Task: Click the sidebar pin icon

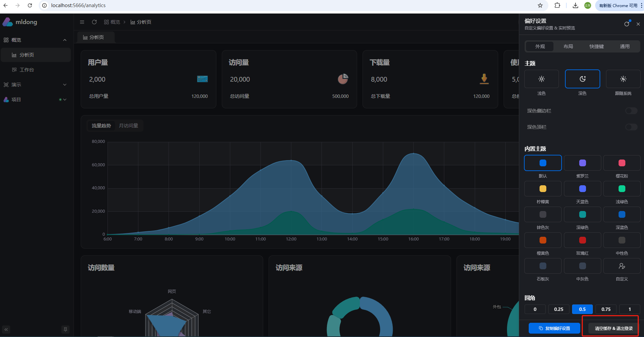Action: (x=65, y=329)
